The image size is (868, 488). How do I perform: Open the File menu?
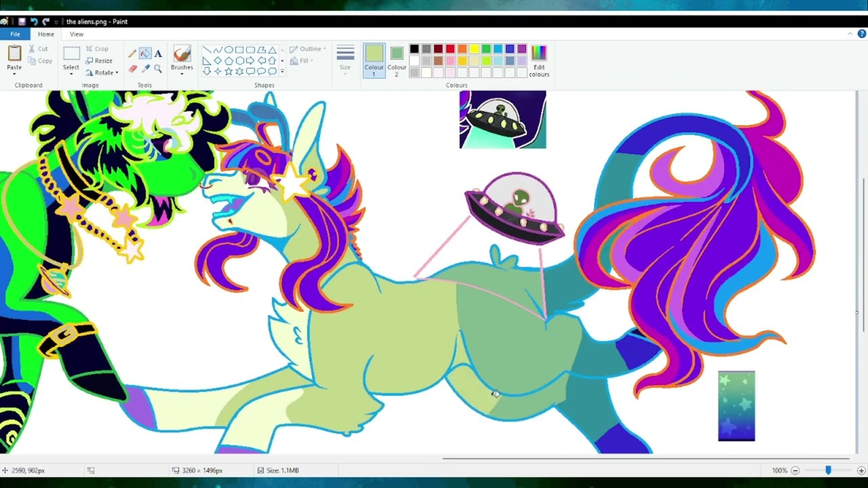pyautogui.click(x=15, y=34)
